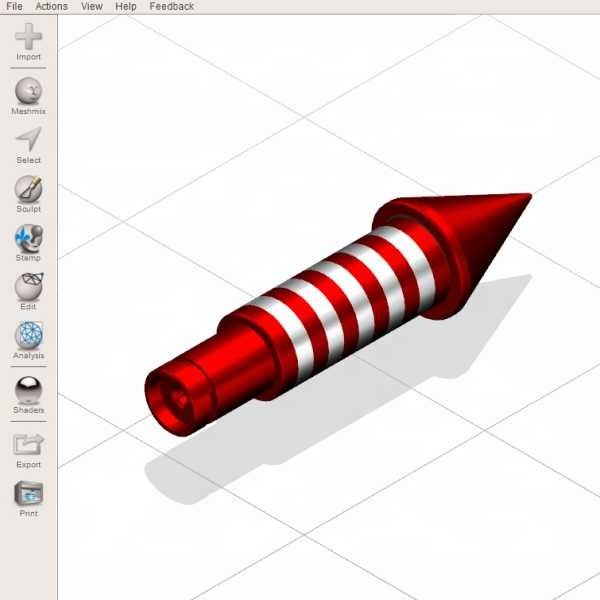600x600 pixels.
Task: Open the Help menu
Action: coord(126,7)
